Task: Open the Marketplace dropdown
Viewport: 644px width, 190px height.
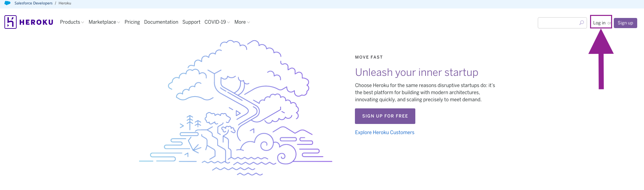Action: 104,22
